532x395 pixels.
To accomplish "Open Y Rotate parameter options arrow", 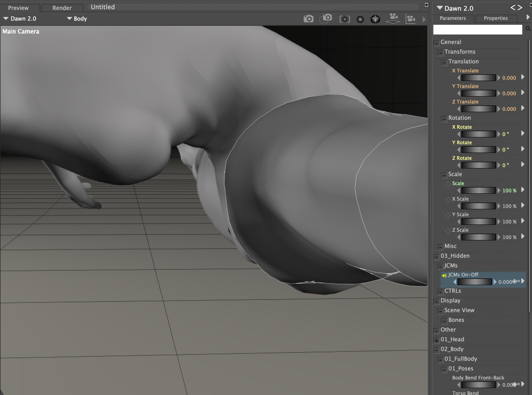I will click(523, 149).
